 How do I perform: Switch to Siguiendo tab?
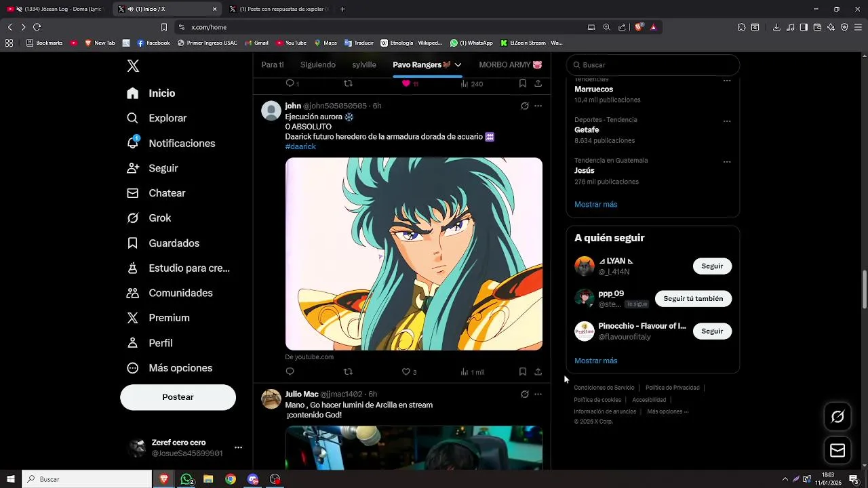[318, 64]
